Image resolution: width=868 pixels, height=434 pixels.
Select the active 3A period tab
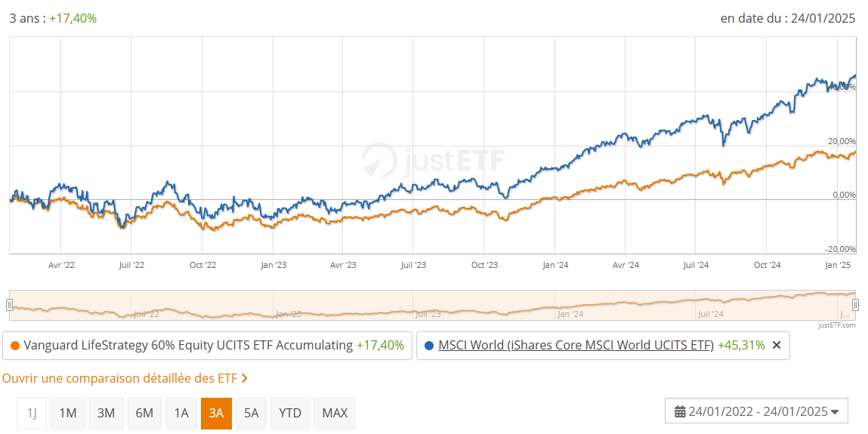(x=216, y=413)
